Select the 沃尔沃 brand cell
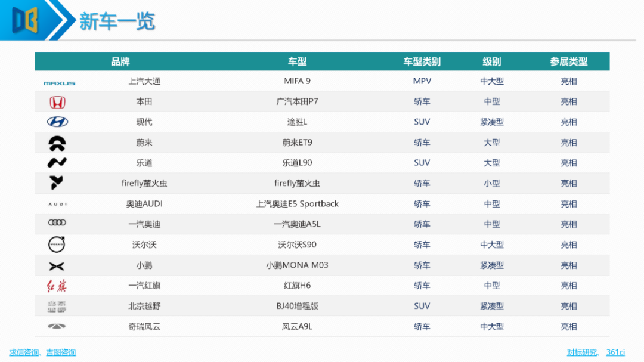 tap(144, 245)
